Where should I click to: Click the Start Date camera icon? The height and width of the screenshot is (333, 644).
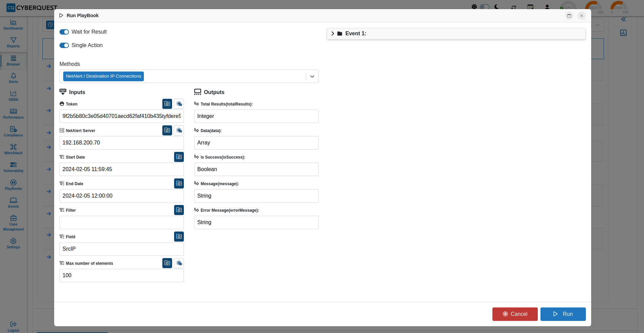pos(179,157)
